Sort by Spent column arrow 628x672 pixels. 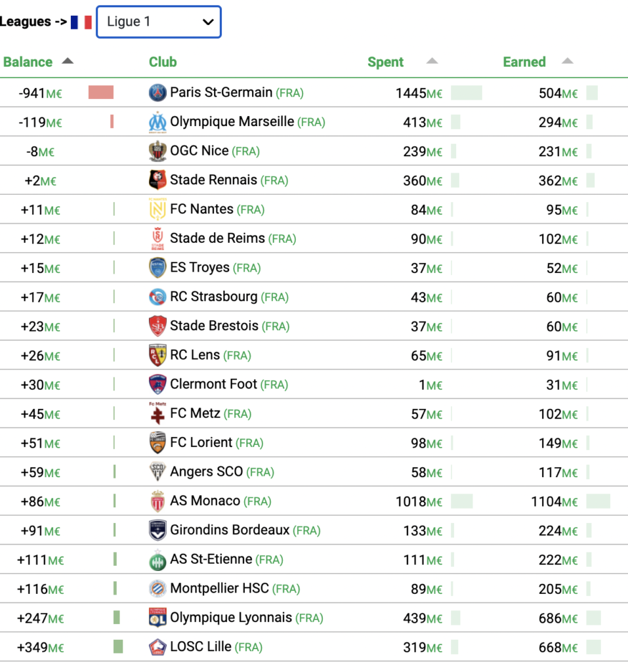[x=432, y=61]
